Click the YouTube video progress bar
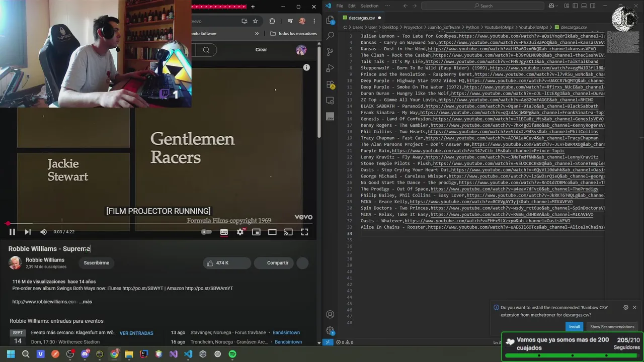This screenshot has width=644, height=362. [158, 223]
